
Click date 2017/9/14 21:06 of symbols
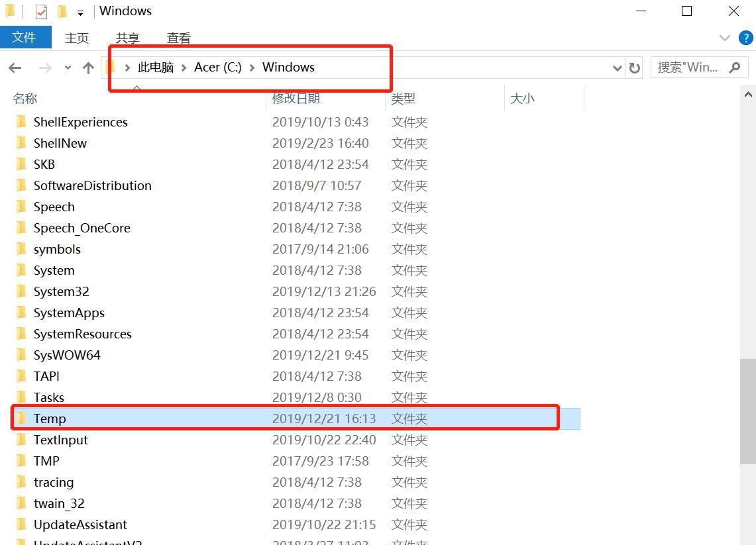tap(321, 248)
